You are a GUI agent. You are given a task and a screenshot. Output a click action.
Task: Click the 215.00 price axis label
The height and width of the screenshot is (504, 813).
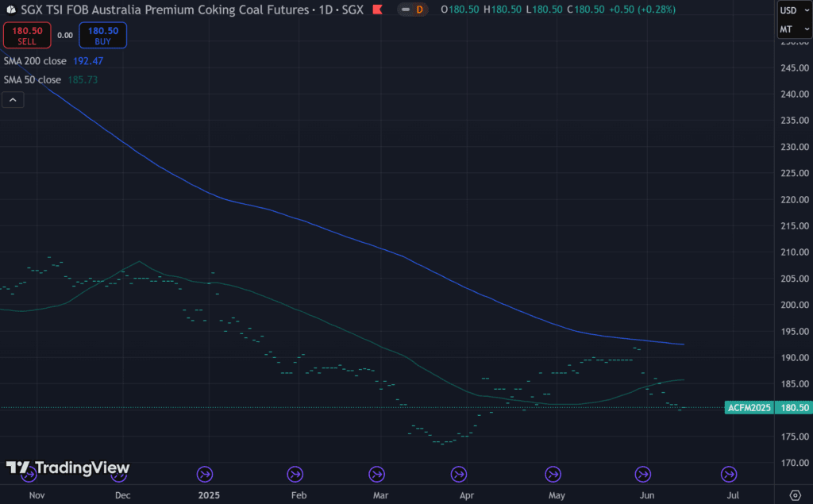click(794, 225)
